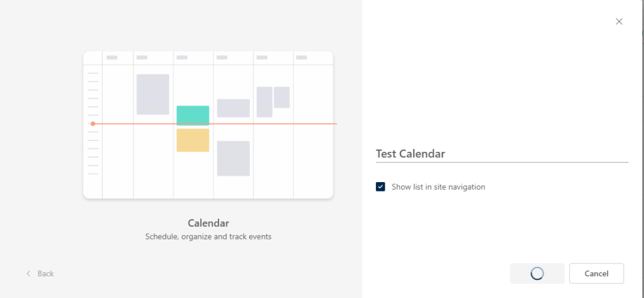Screen dimensions: 644x298
Task: Click the loading spinner button
Action: (537, 273)
